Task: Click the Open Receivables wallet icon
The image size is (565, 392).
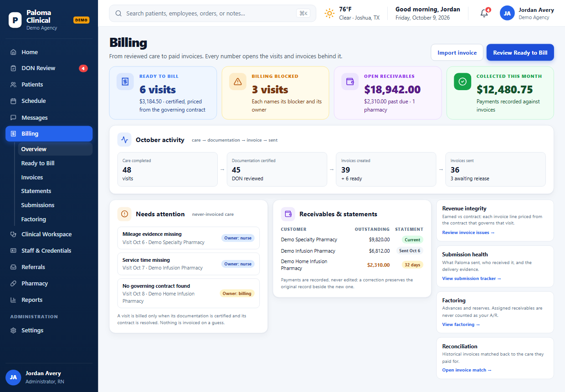Action: click(350, 81)
